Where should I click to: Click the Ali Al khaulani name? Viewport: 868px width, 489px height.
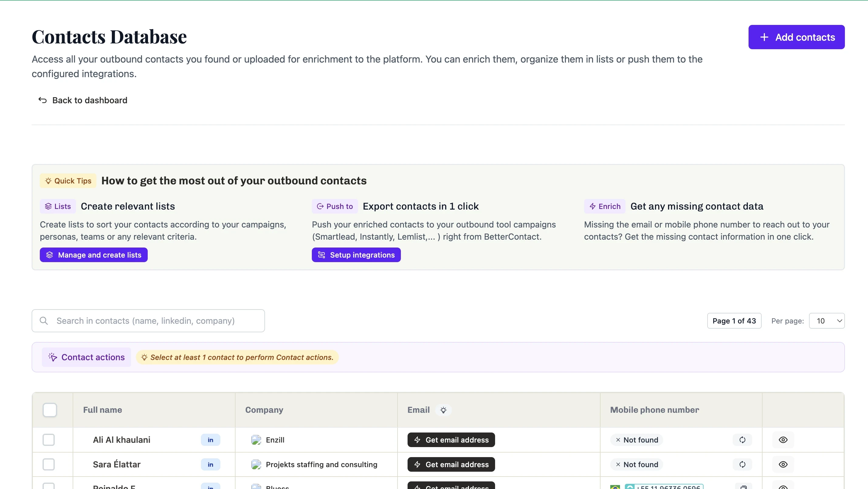click(122, 440)
